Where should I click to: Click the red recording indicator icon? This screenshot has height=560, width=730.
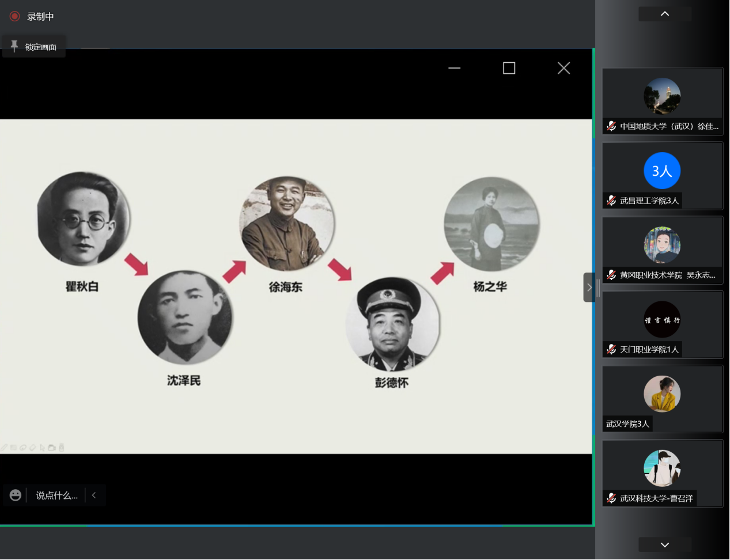pyautogui.click(x=15, y=16)
